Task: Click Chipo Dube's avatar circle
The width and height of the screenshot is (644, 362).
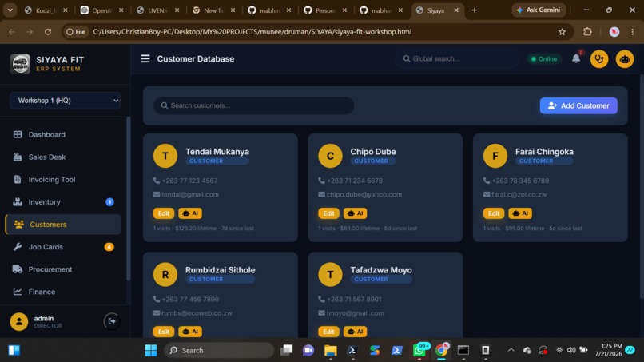Action: (x=330, y=156)
